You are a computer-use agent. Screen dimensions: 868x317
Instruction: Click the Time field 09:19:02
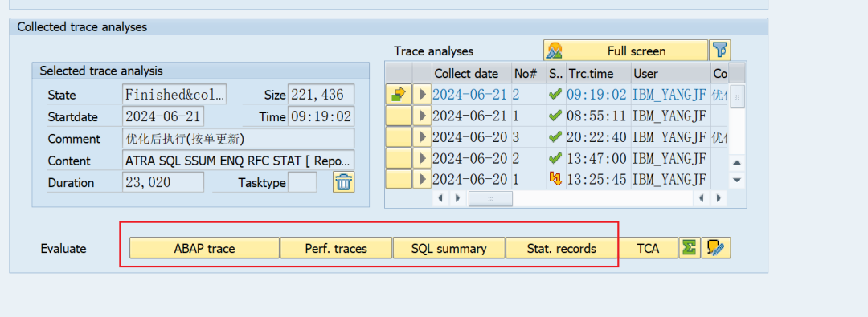click(321, 116)
